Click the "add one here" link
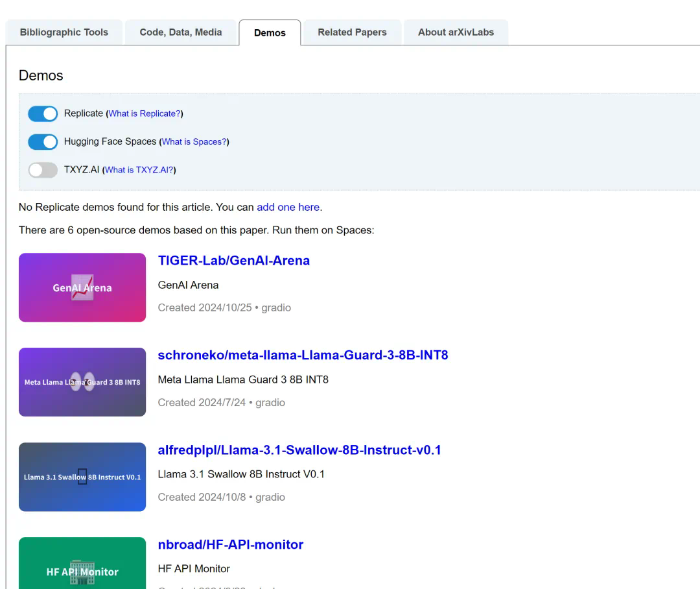 click(x=288, y=208)
